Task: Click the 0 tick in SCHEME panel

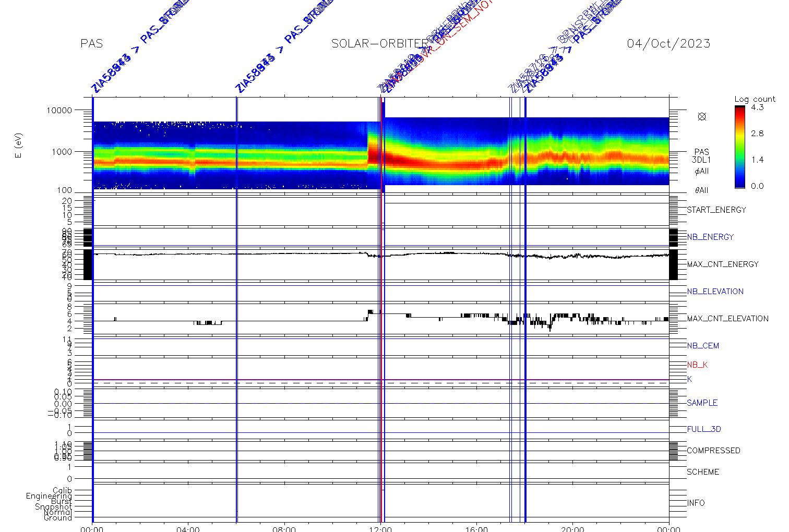Action: point(69,479)
